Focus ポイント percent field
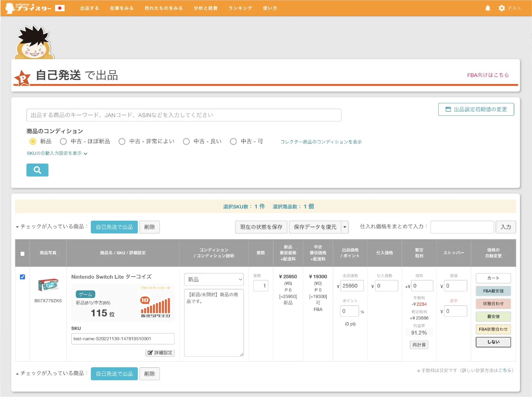This screenshot has width=532, height=397. point(349,311)
